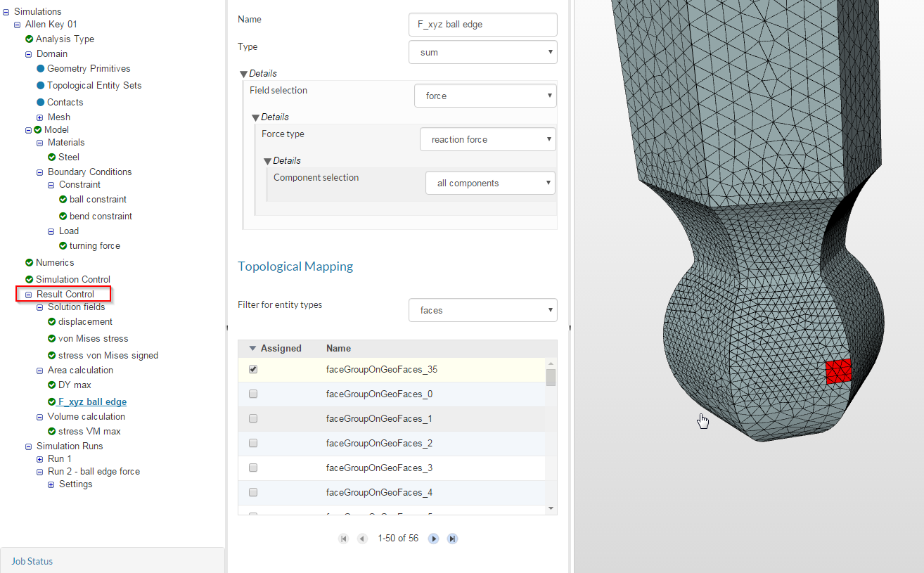924x573 pixels.
Task: Check the faceGroupOnGeoFaces_0 checkbox
Action: pos(253,393)
